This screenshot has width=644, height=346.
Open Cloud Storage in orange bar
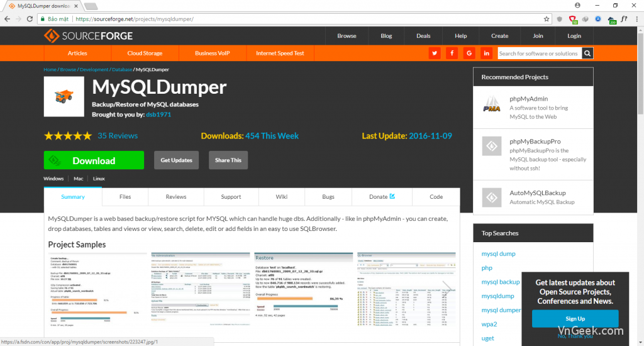(145, 53)
